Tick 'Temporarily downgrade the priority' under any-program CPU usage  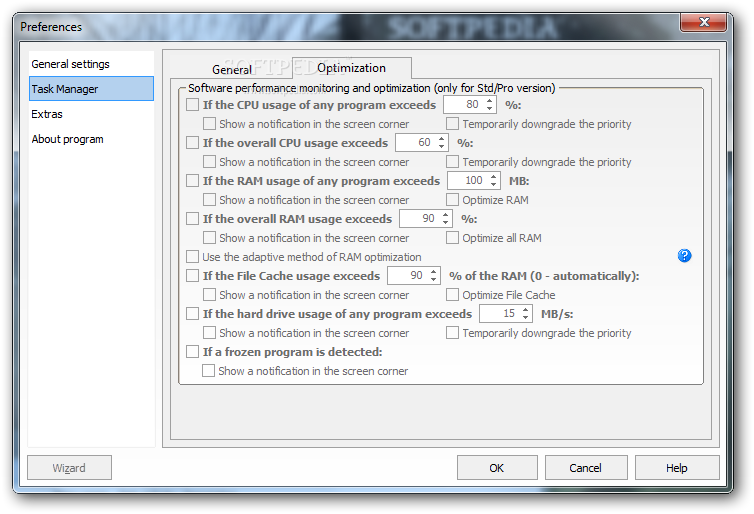tap(452, 124)
